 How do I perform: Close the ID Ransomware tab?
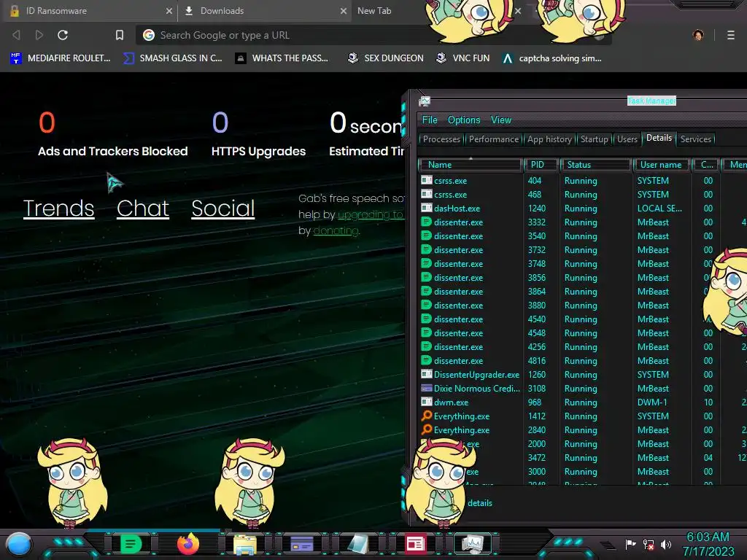[169, 11]
